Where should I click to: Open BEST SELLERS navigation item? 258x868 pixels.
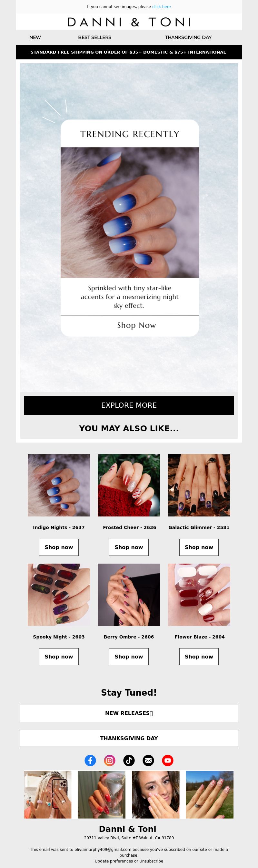pos(94,37)
